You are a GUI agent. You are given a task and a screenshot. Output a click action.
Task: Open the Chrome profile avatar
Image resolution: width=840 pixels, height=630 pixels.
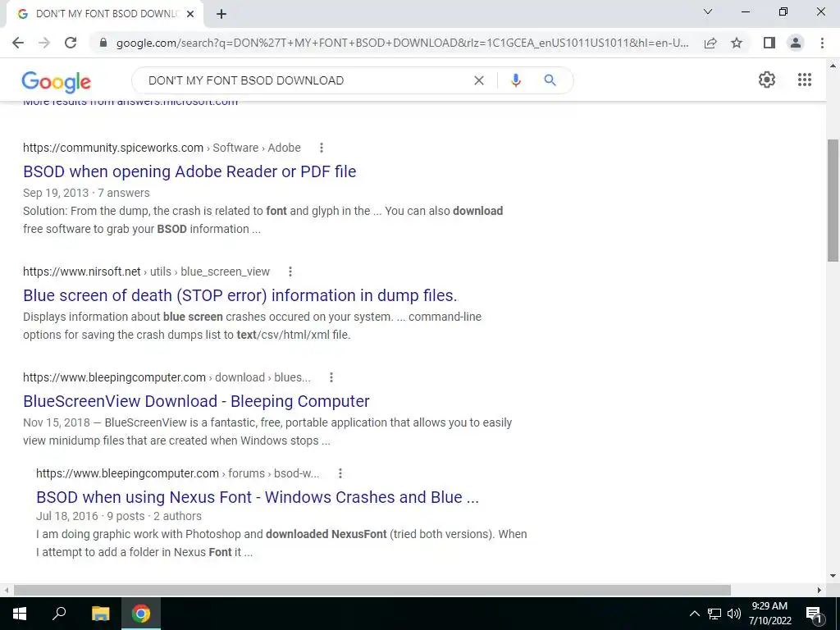[x=796, y=43]
